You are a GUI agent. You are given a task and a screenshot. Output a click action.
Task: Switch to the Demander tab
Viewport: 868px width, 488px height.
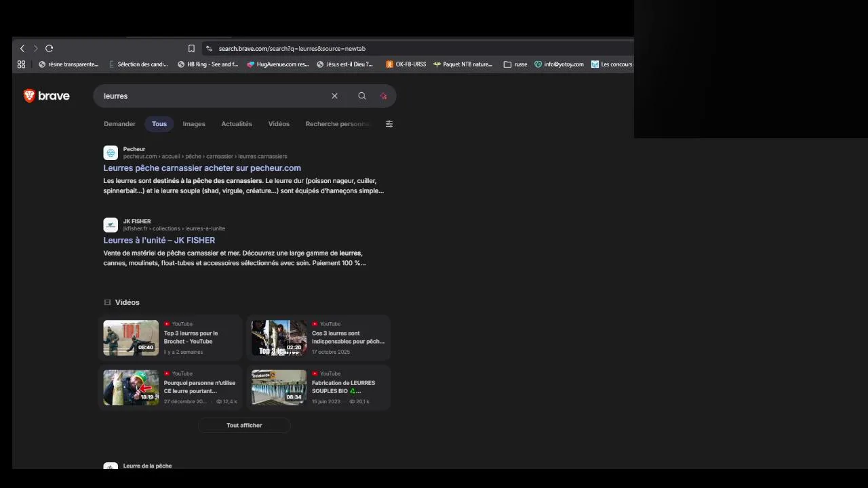pos(119,124)
